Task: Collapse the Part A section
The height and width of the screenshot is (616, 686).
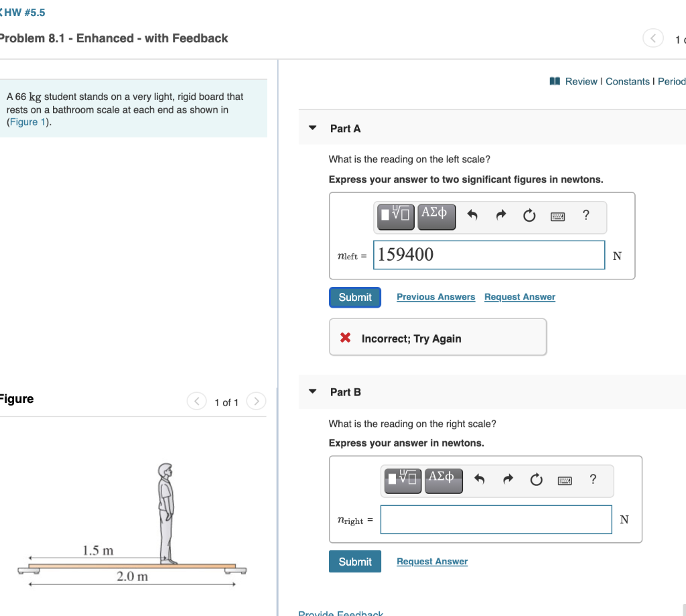Action: [312, 127]
